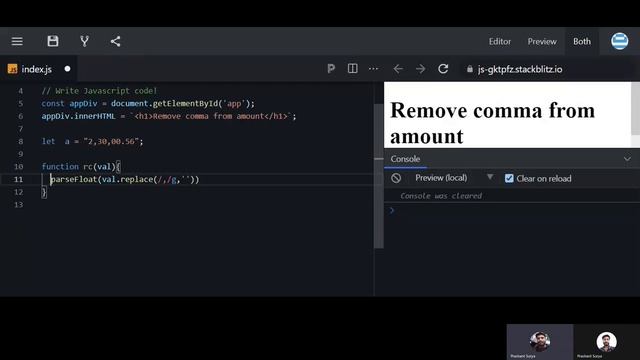Image resolution: width=640 pixels, height=360 pixels.
Task: Click the const appDiv code line
Action: click(x=148, y=103)
